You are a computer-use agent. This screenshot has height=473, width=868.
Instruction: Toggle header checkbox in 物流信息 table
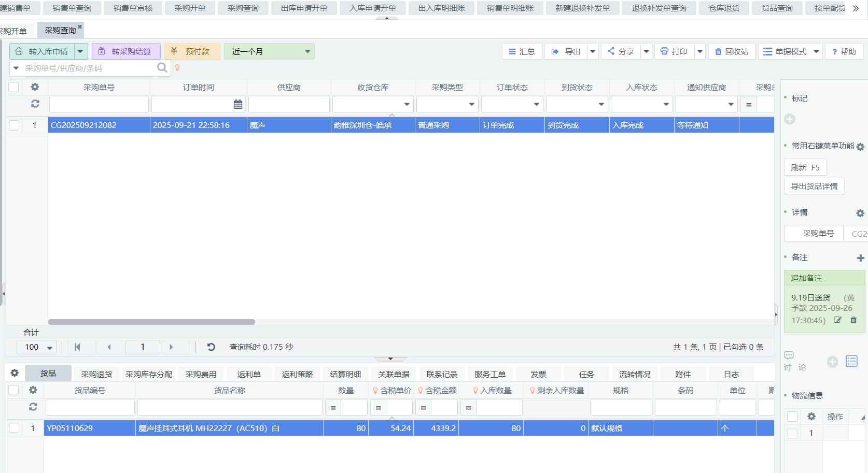point(792,417)
